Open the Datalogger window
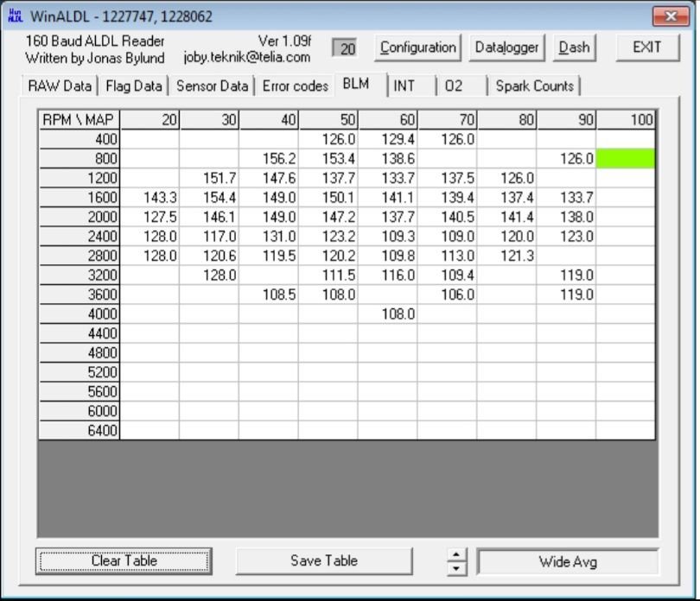 click(506, 47)
